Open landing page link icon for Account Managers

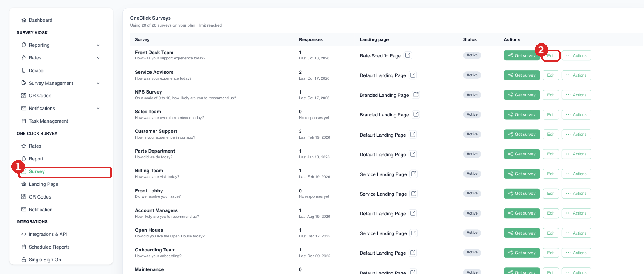coord(413,213)
